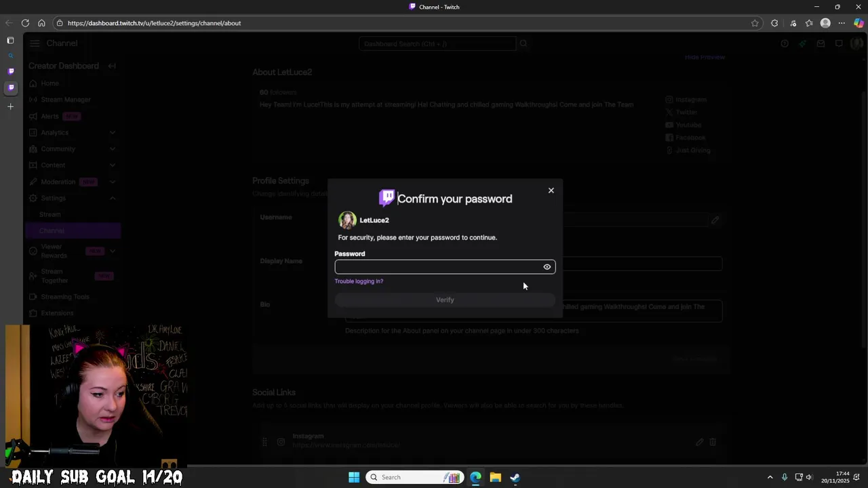Click the Verify button

[445, 300]
